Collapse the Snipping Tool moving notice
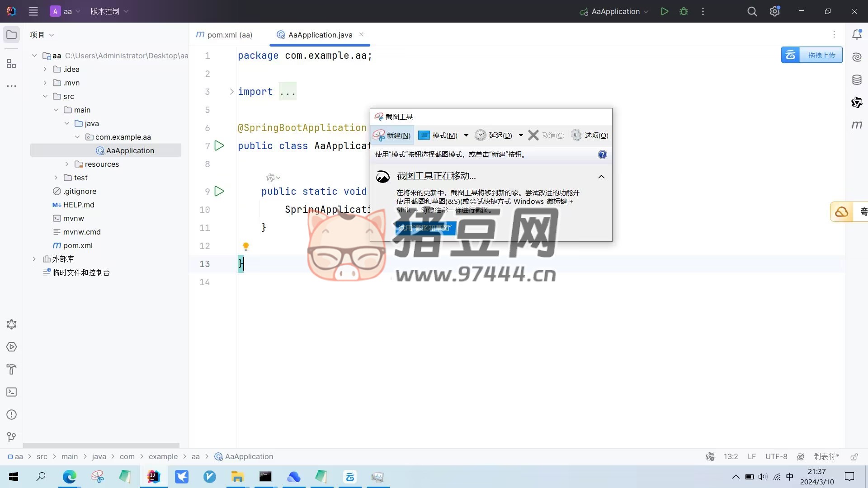Image resolution: width=868 pixels, height=488 pixels. click(601, 177)
